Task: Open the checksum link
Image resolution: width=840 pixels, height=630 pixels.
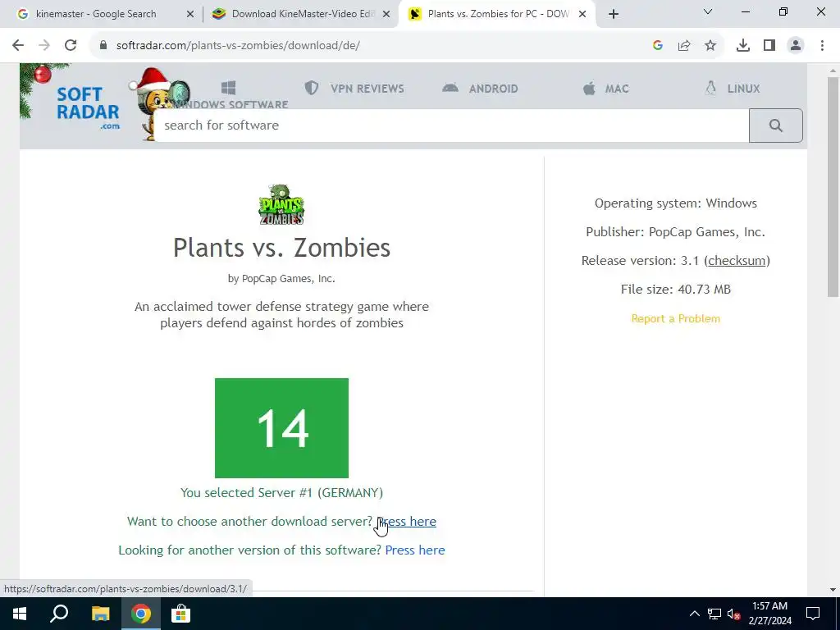Action: click(x=737, y=261)
